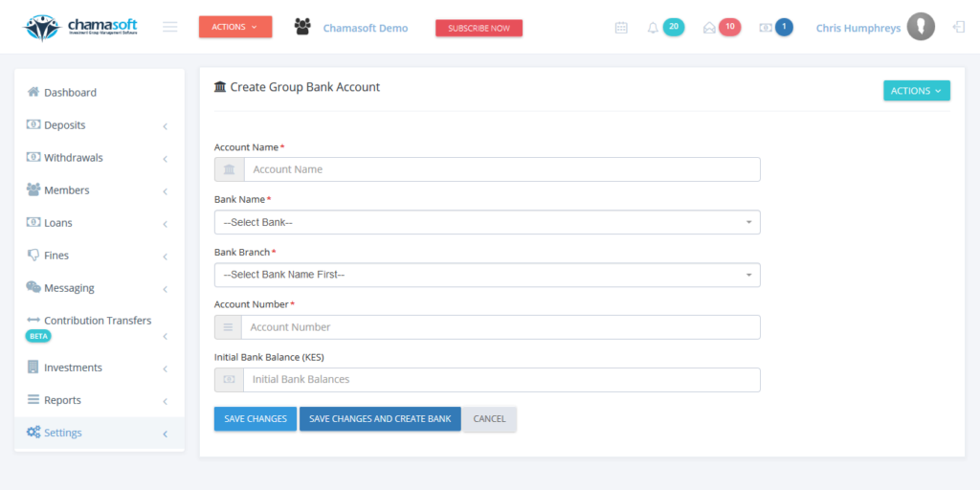Open the Loans sidebar item
980x490 pixels.
click(x=100, y=222)
